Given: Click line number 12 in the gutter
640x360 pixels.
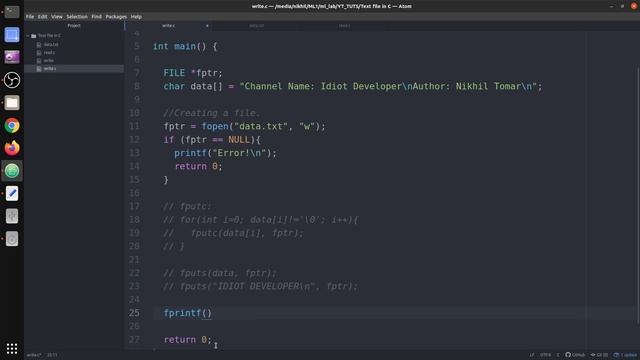Looking at the screenshot, I should coord(134,140).
